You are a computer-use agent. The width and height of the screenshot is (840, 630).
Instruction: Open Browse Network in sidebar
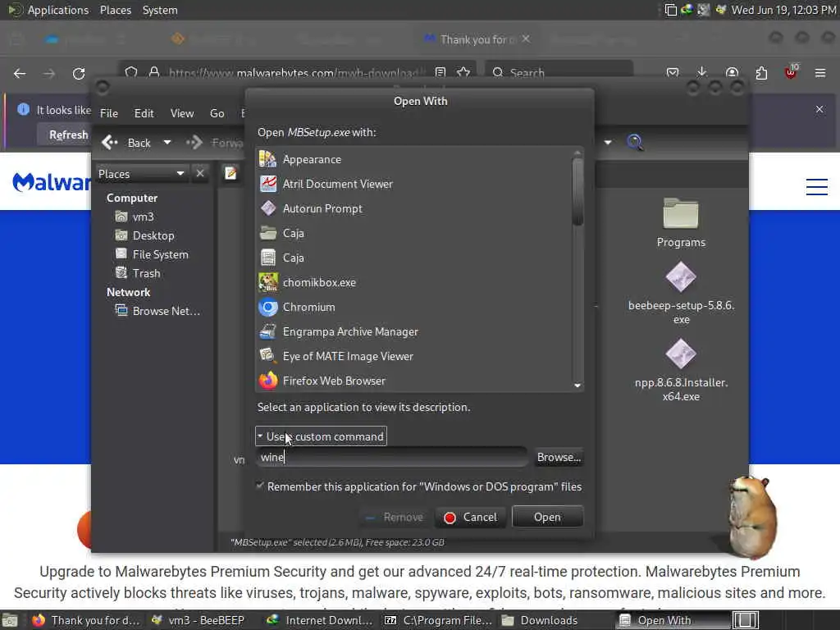[x=157, y=311]
